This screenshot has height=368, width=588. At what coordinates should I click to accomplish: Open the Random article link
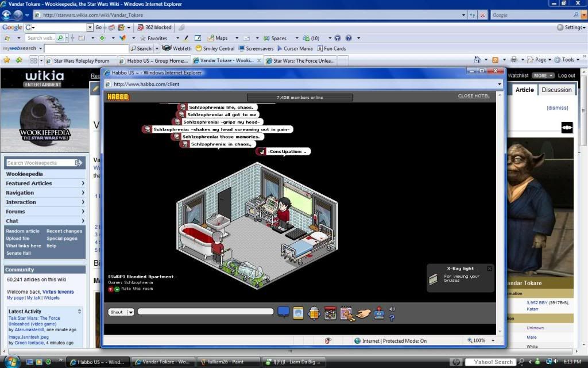coord(23,231)
